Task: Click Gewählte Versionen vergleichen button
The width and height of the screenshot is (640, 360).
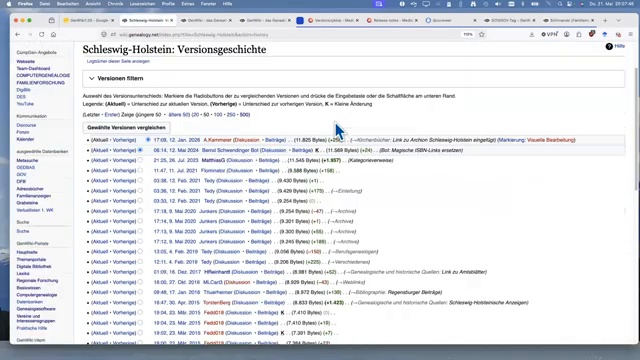Action: [x=127, y=128]
